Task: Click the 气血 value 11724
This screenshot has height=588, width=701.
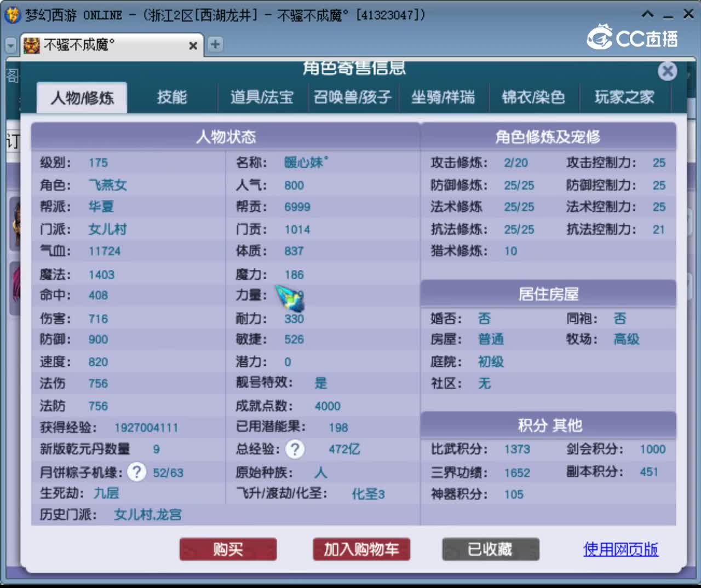Action: 105,251
